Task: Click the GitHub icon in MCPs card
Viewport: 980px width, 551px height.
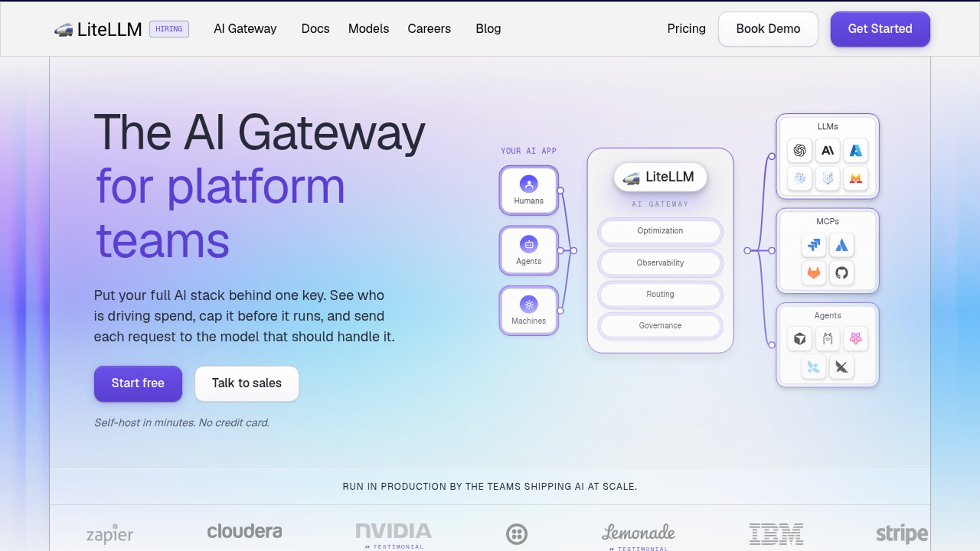Action: (x=842, y=273)
